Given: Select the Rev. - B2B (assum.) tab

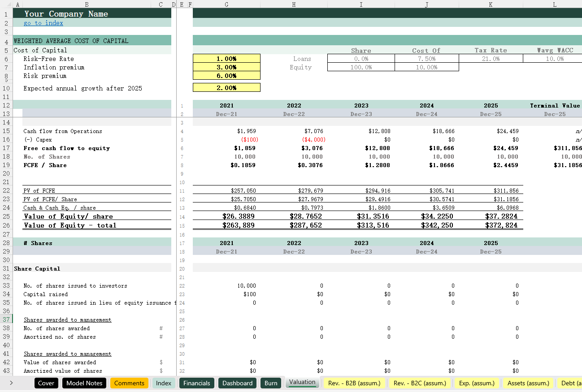Looking at the screenshot, I should tap(354, 383).
